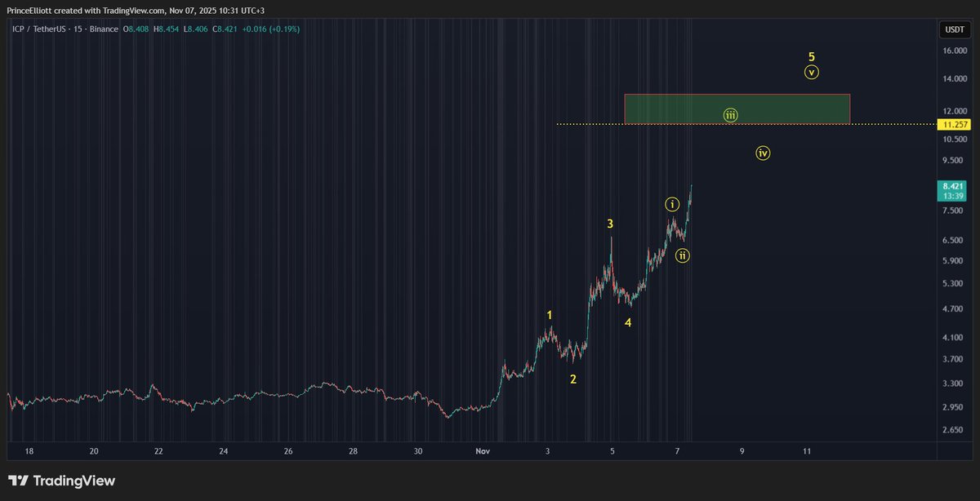Click the current price tag 8.421
Viewport: 980px width, 501px height.
954,186
